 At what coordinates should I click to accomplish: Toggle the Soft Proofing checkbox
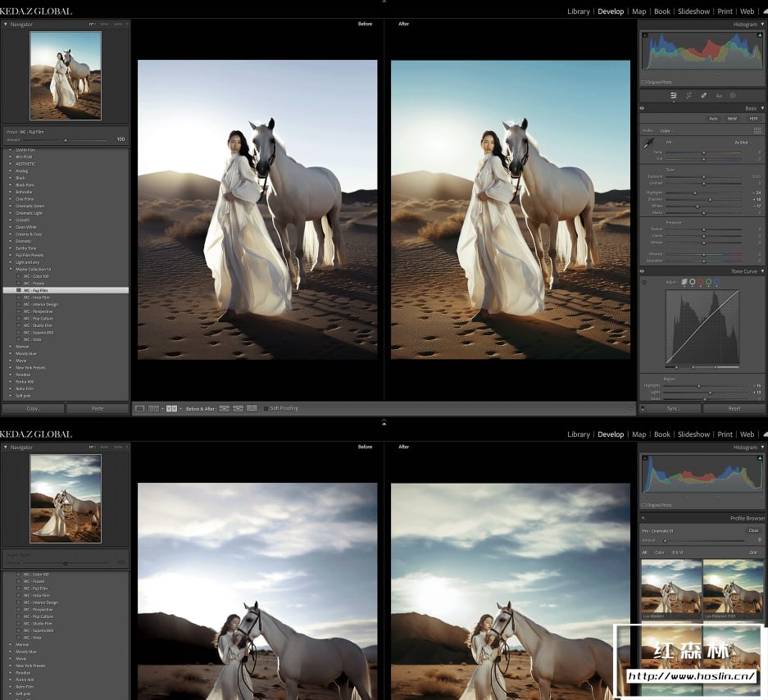pos(266,408)
